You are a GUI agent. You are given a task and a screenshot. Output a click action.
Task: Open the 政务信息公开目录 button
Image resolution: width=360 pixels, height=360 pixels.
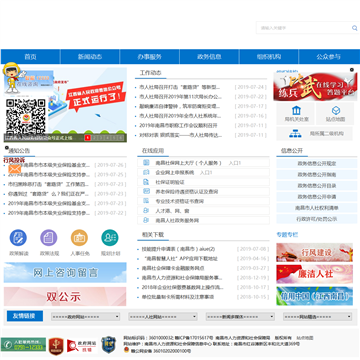(x=316, y=186)
